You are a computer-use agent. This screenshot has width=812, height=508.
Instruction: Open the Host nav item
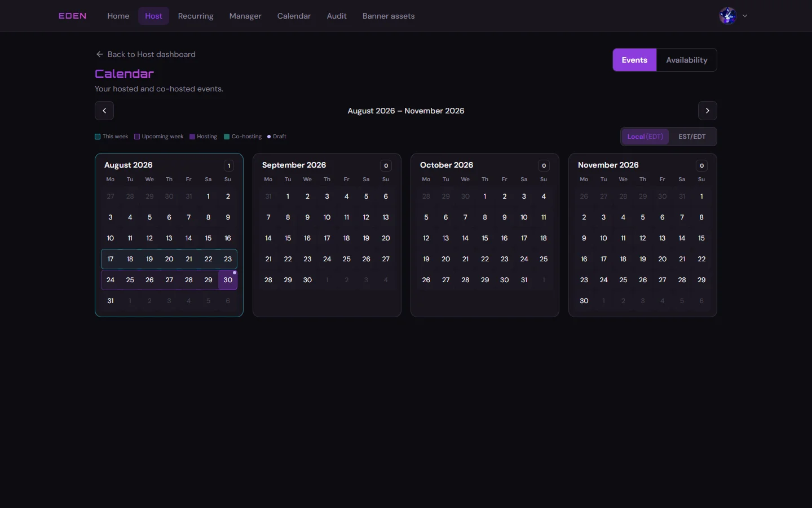pyautogui.click(x=153, y=16)
